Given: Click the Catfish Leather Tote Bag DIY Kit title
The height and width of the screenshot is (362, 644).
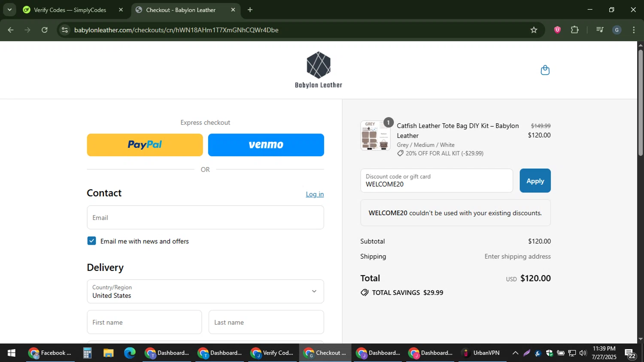Looking at the screenshot, I should (x=458, y=131).
